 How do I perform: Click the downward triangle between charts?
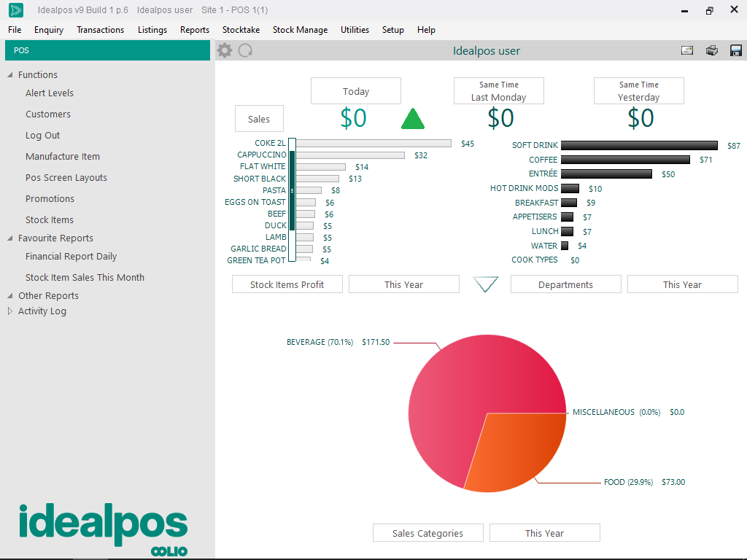[485, 284]
